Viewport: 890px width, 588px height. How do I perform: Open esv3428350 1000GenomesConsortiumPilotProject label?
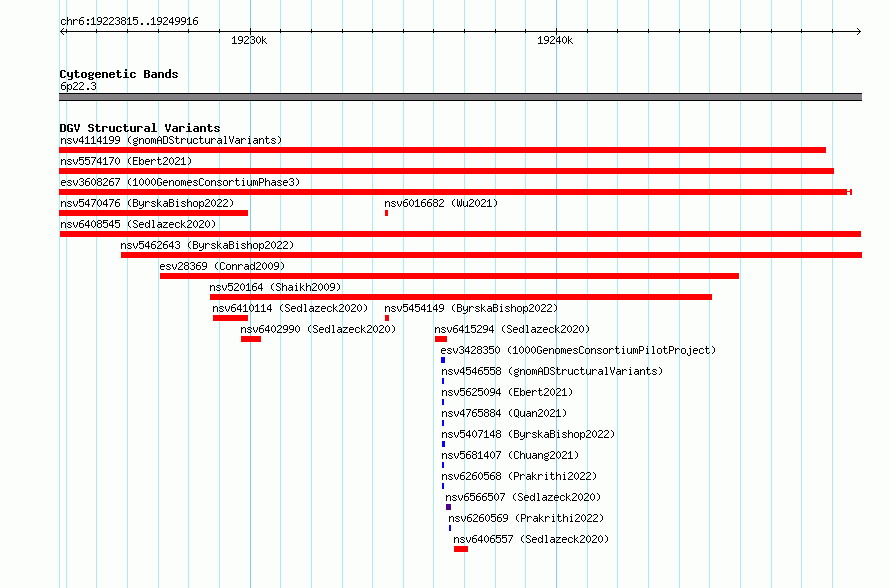[578, 350]
